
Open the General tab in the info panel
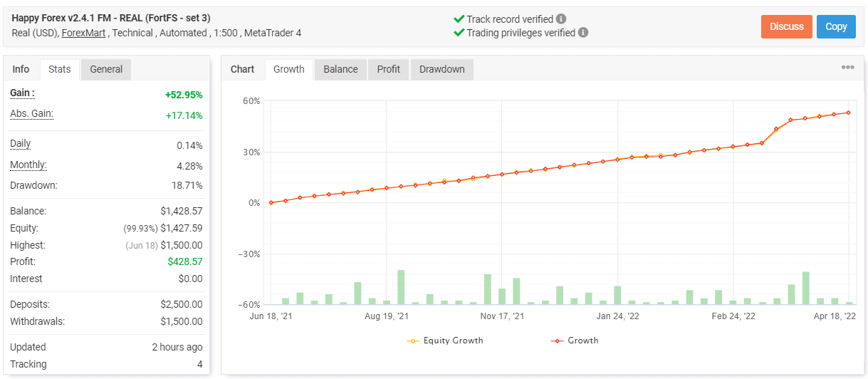(x=106, y=69)
